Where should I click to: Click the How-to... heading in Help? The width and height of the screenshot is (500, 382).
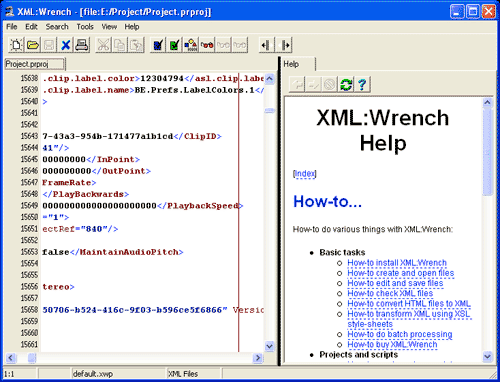[x=327, y=201]
